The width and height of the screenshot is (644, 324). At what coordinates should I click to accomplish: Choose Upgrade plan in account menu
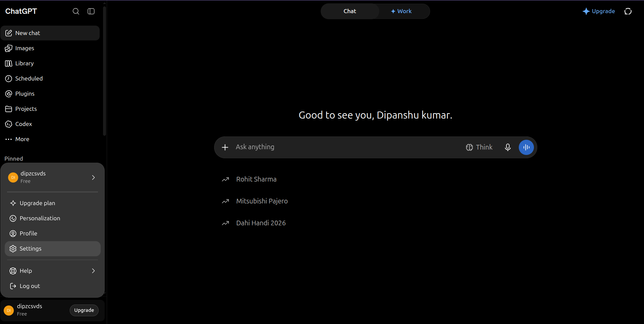pyautogui.click(x=53, y=203)
